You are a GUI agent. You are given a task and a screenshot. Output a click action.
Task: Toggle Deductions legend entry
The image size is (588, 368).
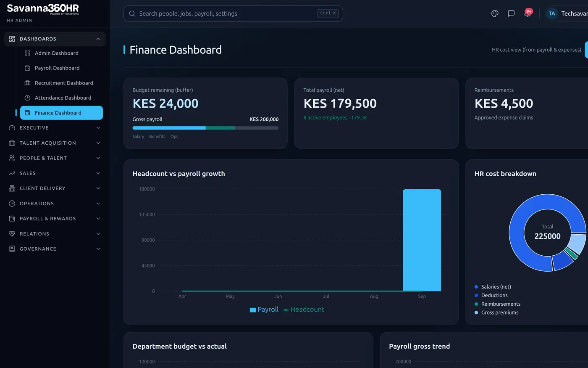[491, 295]
